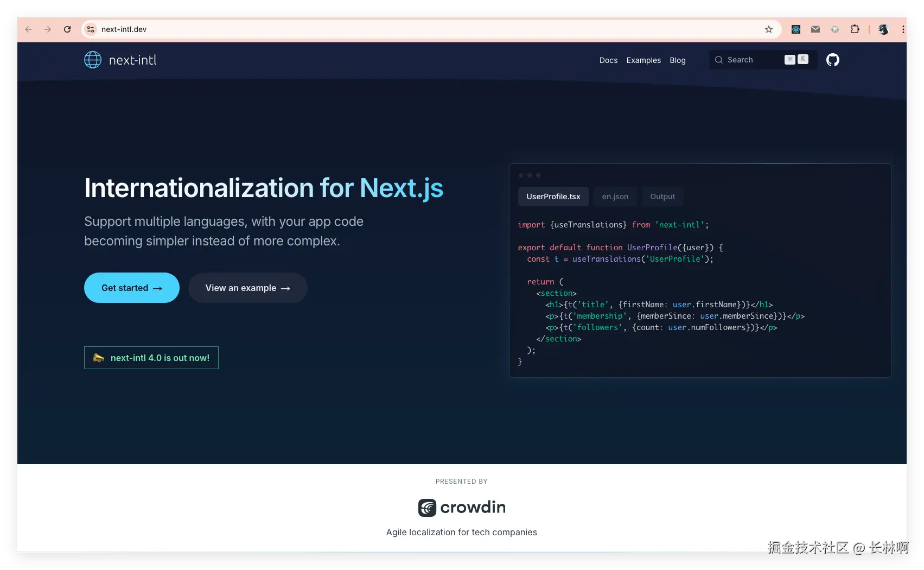The image size is (924, 570).
Task: Click 'Agile localization for tech companies' text
Action: click(x=462, y=533)
